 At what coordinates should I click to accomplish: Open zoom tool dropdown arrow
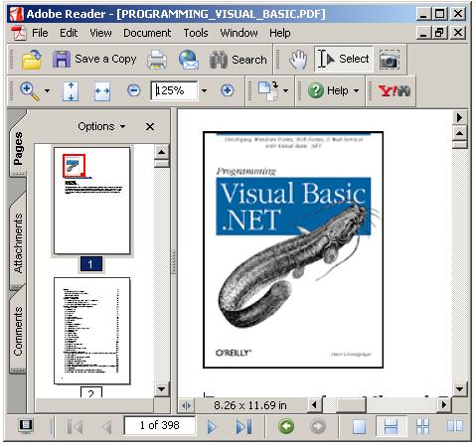47,90
